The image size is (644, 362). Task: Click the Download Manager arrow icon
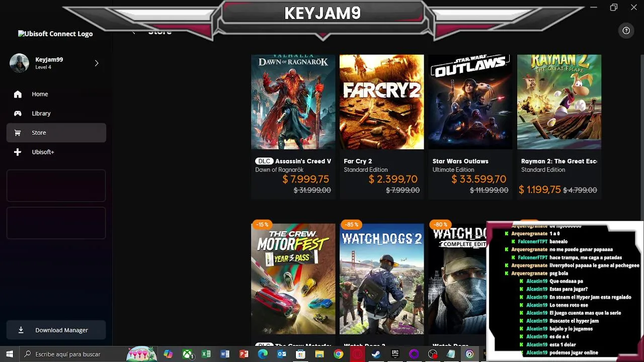pyautogui.click(x=21, y=330)
